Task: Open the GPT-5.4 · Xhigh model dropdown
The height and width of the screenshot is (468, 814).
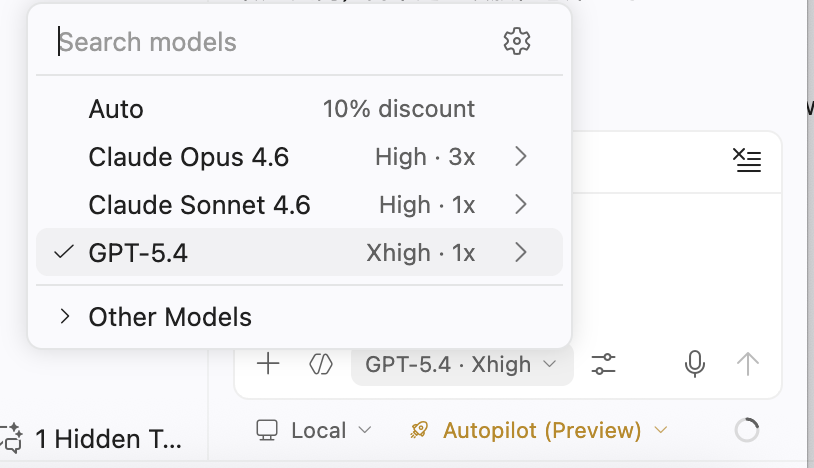Action: pyautogui.click(x=461, y=364)
